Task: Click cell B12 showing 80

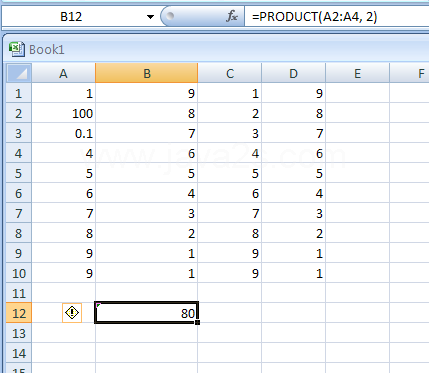Action: pyautogui.click(x=147, y=313)
